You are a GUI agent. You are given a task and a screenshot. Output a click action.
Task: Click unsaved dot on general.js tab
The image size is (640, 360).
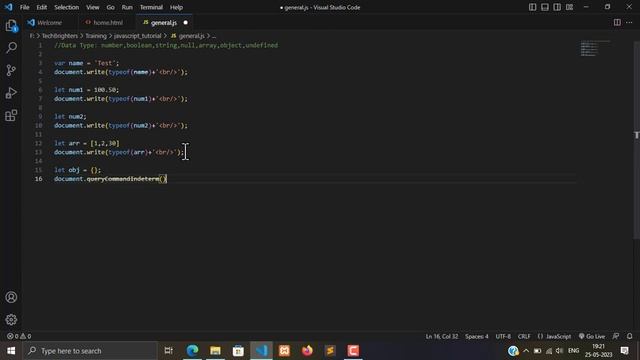(186, 23)
